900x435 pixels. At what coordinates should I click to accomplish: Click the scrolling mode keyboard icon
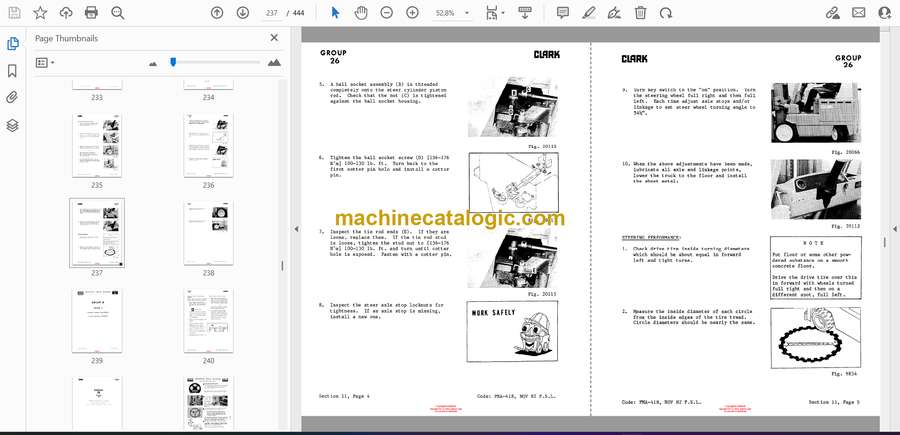tap(525, 13)
